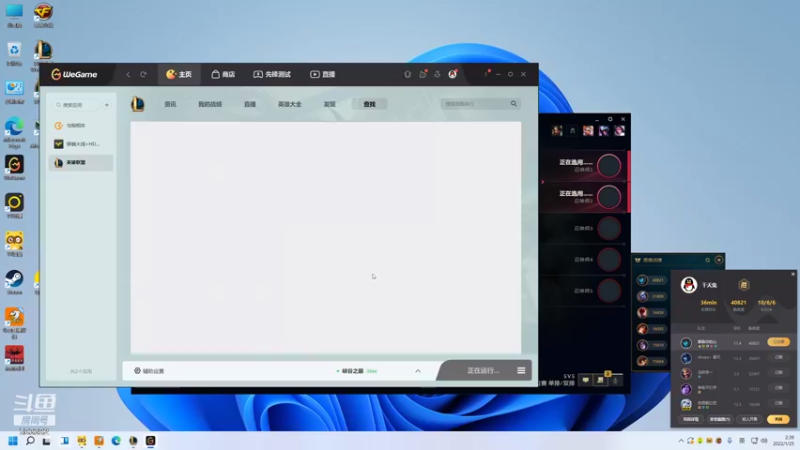Click the WeGame icon in the taskbar
800x450 pixels.
coord(151,441)
